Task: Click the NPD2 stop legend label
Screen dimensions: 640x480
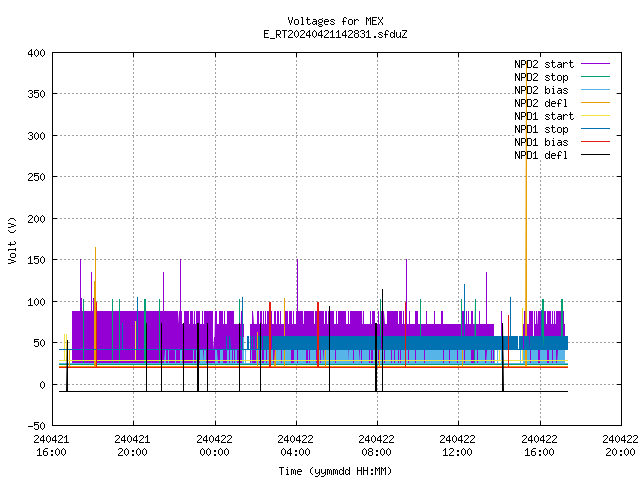Action: click(x=541, y=77)
